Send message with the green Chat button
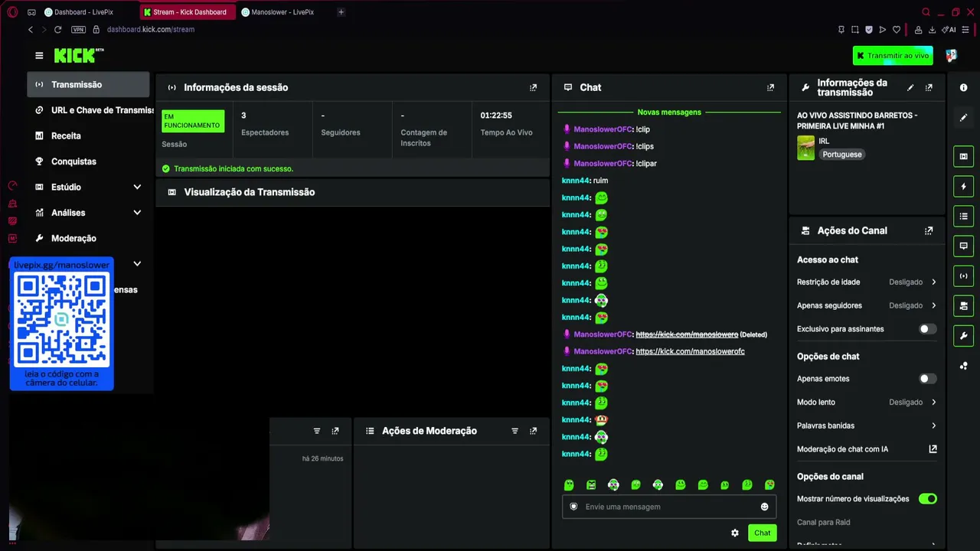Image resolution: width=980 pixels, height=551 pixels. click(762, 533)
